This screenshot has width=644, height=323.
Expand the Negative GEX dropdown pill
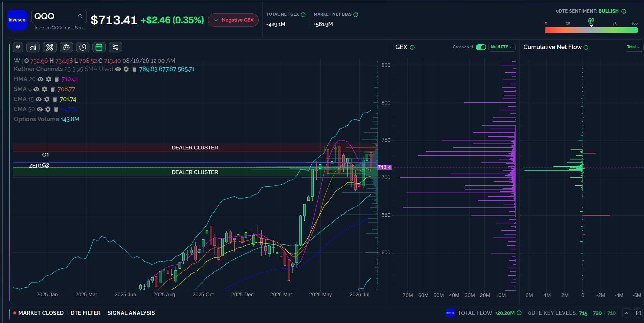[x=233, y=20]
